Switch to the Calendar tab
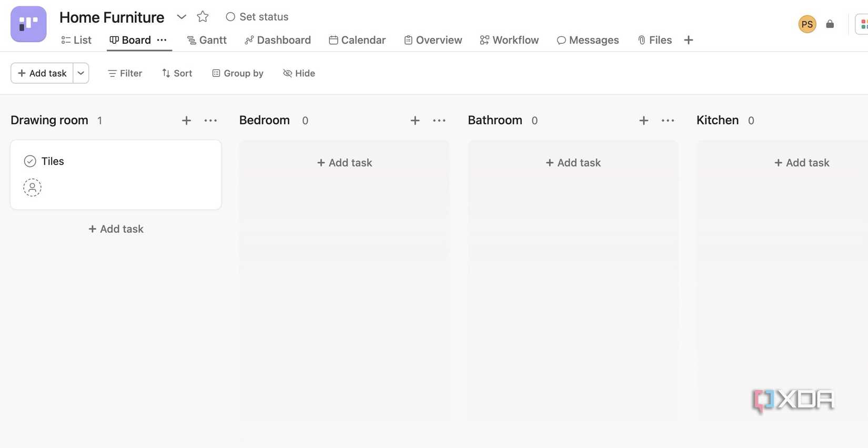Screen dimensions: 868x448 click(x=357, y=40)
